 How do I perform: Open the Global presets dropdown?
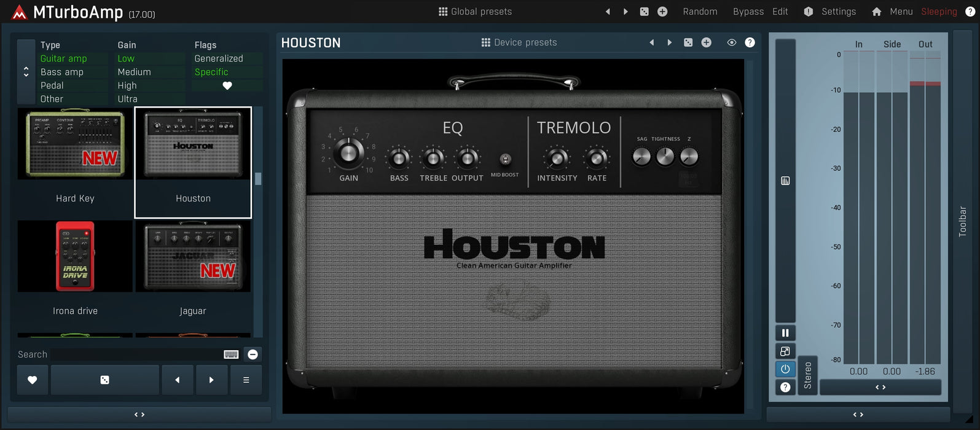[x=475, y=12]
